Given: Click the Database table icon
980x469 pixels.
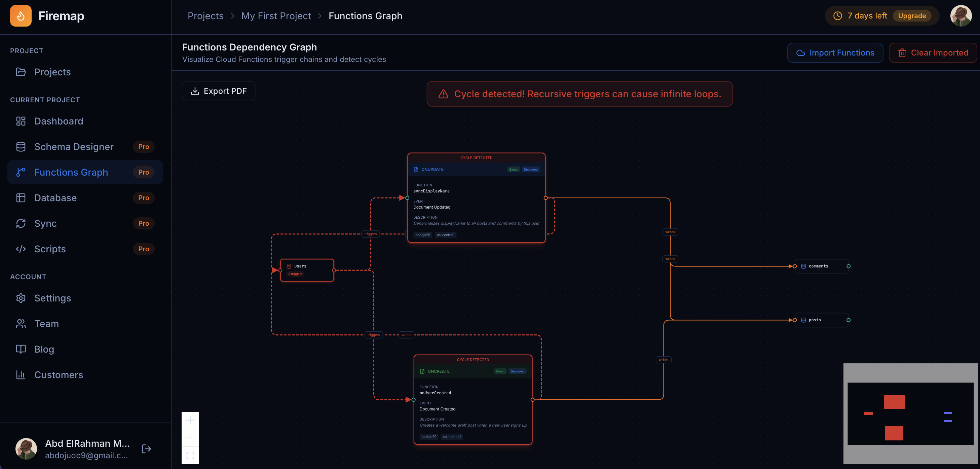Looking at the screenshot, I should coord(21,197).
